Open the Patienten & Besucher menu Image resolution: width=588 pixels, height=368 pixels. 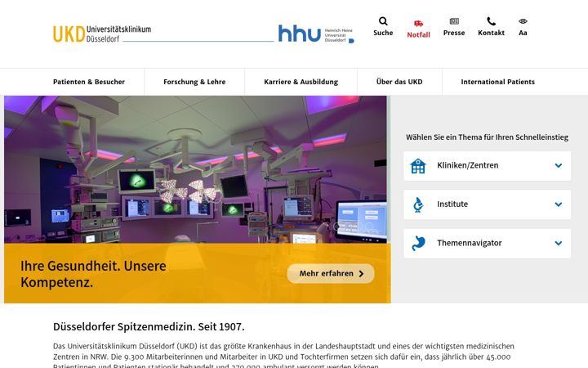pos(89,82)
